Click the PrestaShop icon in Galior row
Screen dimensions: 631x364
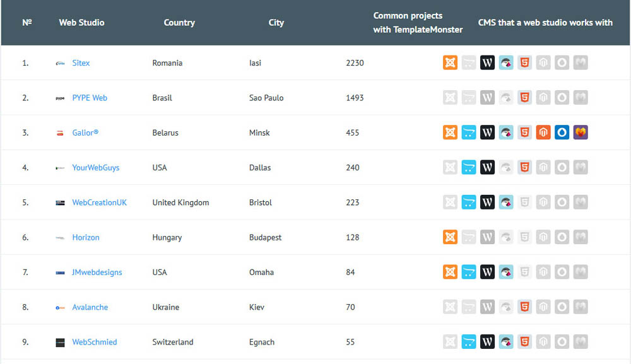pyautogui.click(x=506, y=132)
